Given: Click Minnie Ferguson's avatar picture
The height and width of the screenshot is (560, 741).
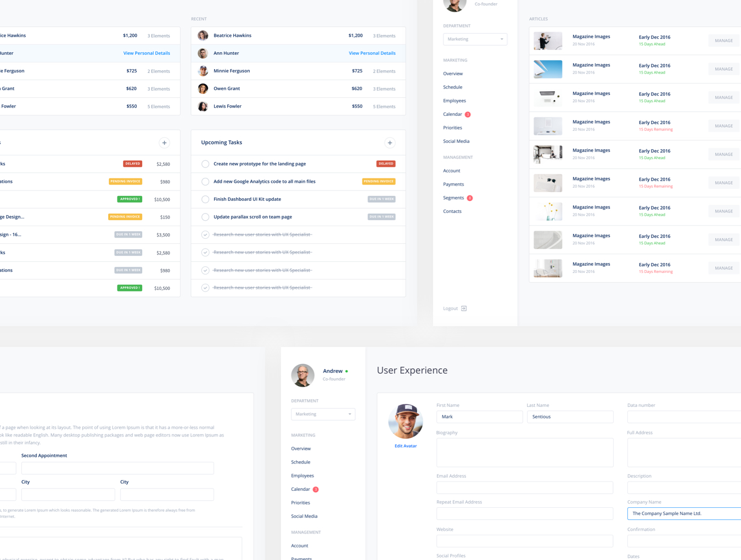Looking at the screenshot, I should 203,71.
